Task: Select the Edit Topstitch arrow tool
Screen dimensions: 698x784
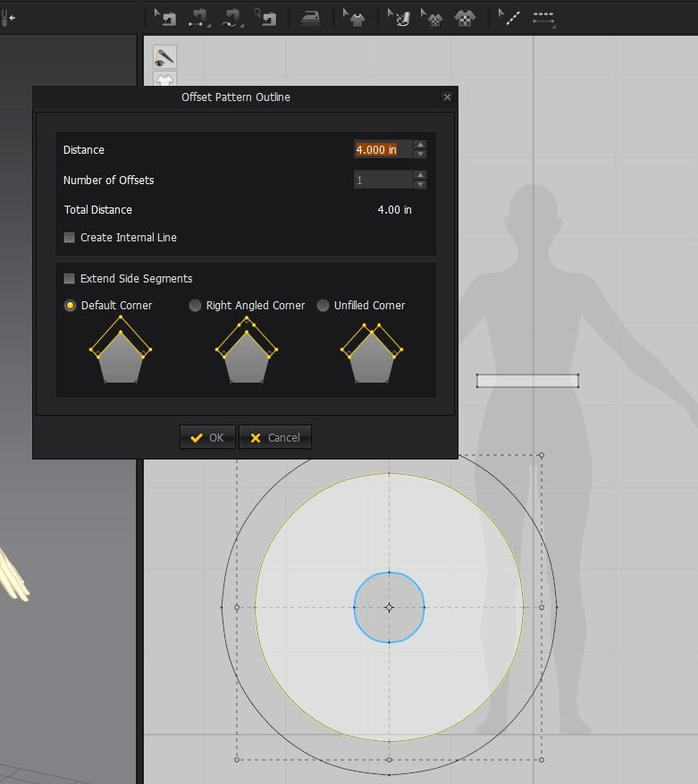Action: coord(509,18)
